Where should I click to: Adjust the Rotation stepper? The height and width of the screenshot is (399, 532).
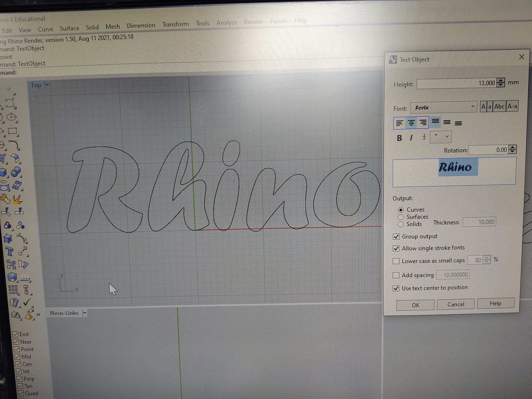click(513, 150)
